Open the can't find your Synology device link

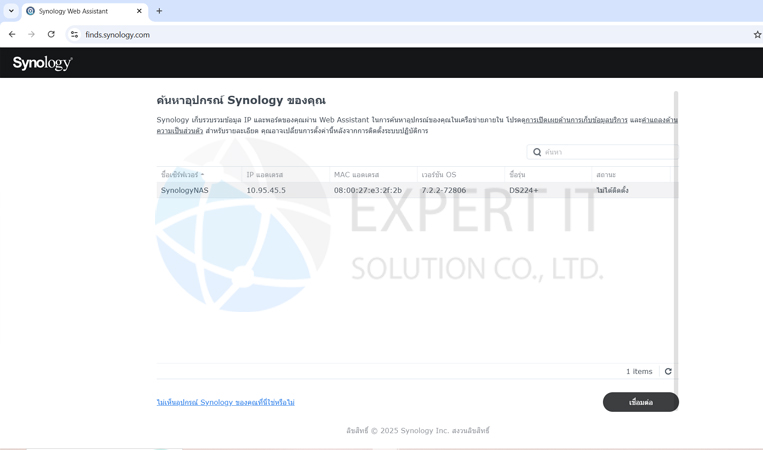(x=225, y=402)
